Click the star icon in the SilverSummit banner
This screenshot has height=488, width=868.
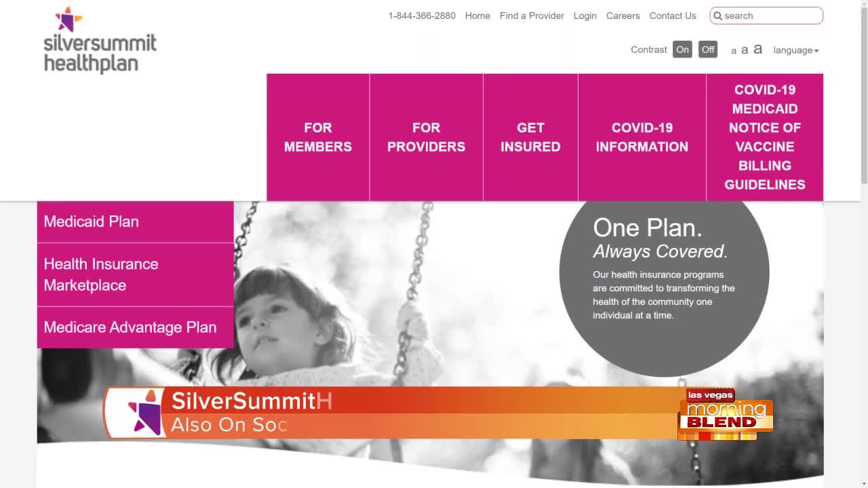(144, 412)
